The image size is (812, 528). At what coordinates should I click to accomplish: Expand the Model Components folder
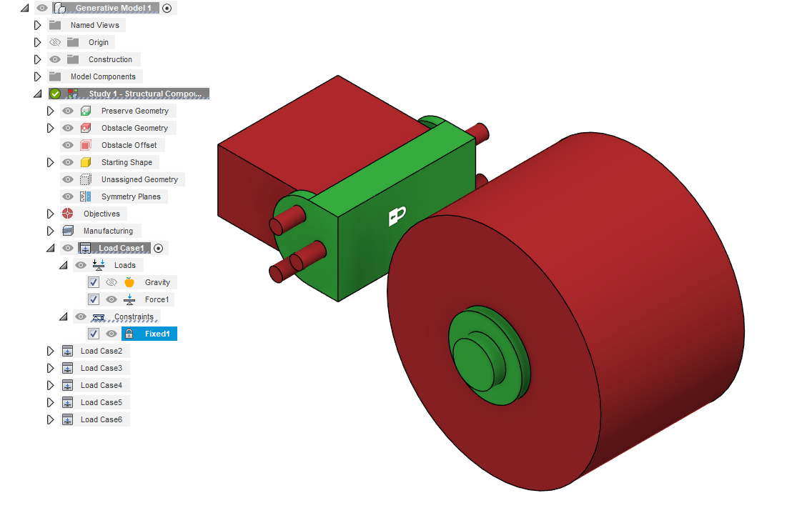point(37,76)
